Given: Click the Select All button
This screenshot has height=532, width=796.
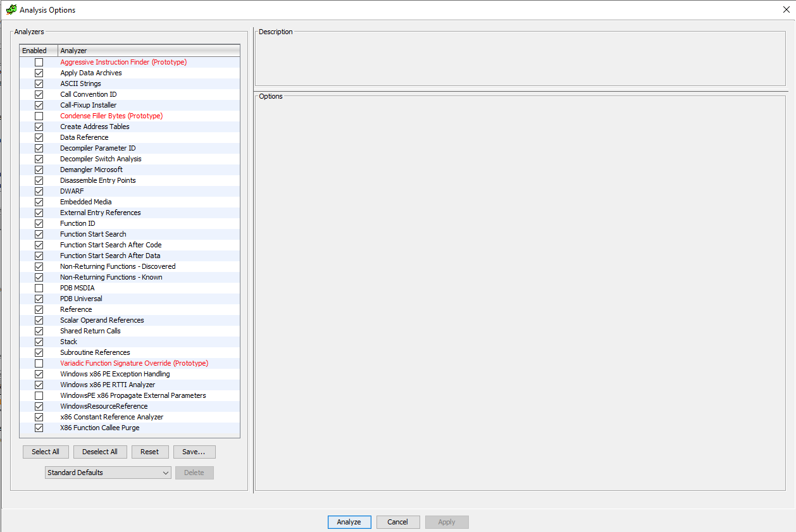Looking at the screenshot, I should tap(46, 452).
